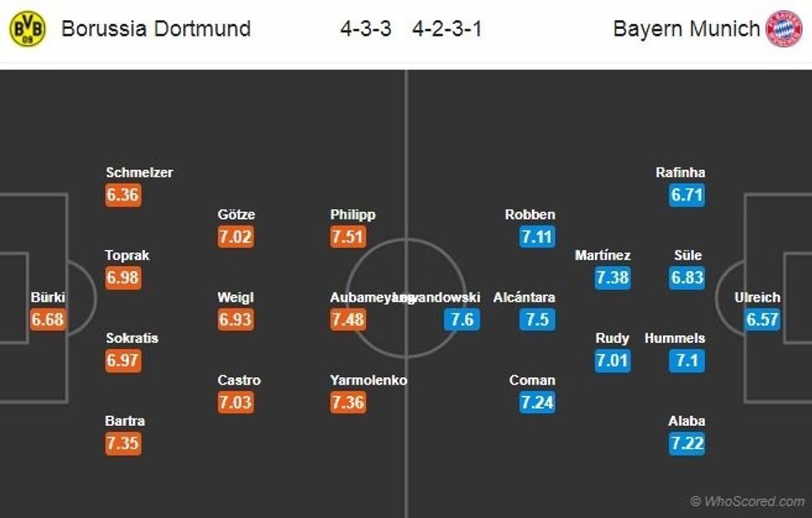Click the WhoScored.com watermark
This screenshot has width=812, height=518.
pyautogui.click(x=747, y=501)
